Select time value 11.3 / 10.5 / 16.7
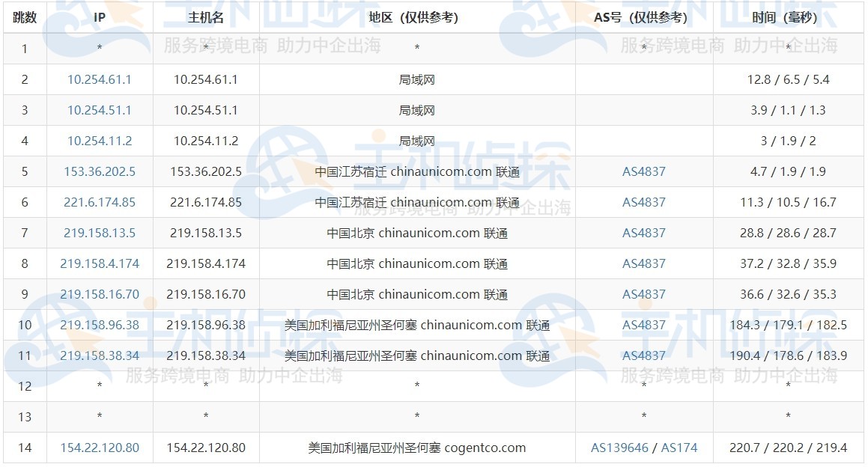 (x=789, y=203)
